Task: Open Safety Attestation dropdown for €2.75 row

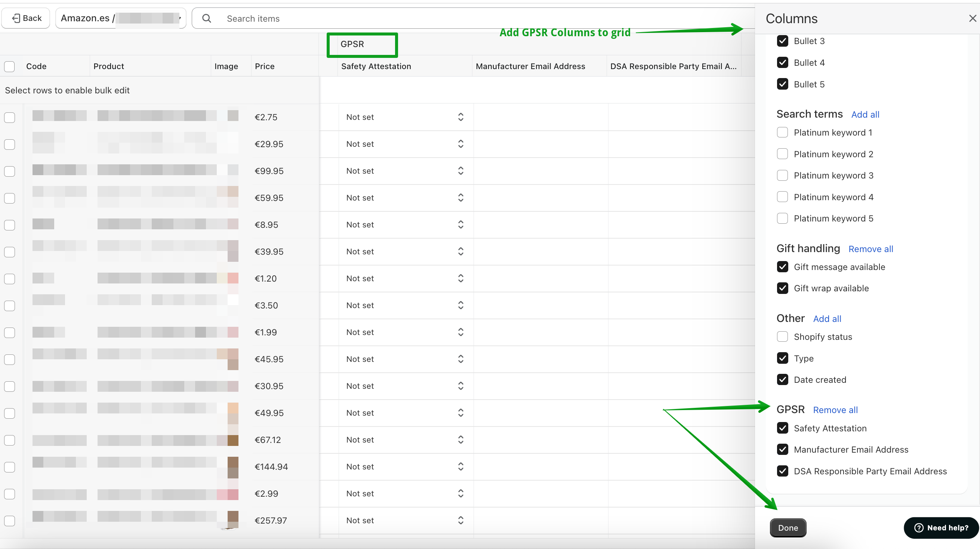Action: tap(406, 117)
